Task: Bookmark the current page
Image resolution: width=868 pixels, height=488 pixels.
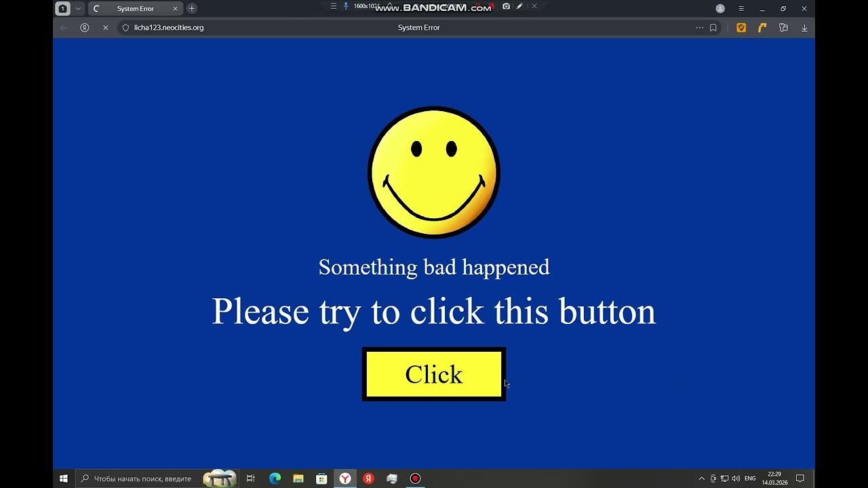Action: click(713, 28)
